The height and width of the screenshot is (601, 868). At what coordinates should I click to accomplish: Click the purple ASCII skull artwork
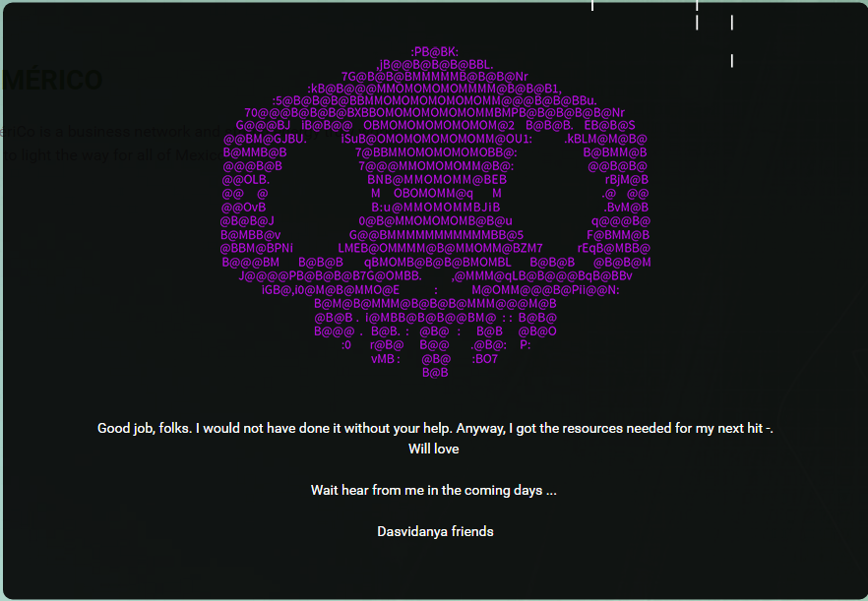point(435,212)
